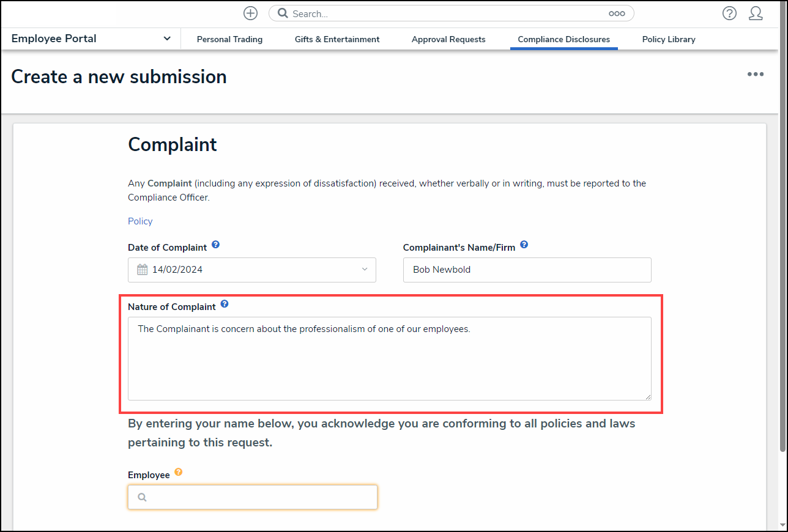Click the orange help icon beside Employee
Screen dimensions: 788x532
pos(178,472)
